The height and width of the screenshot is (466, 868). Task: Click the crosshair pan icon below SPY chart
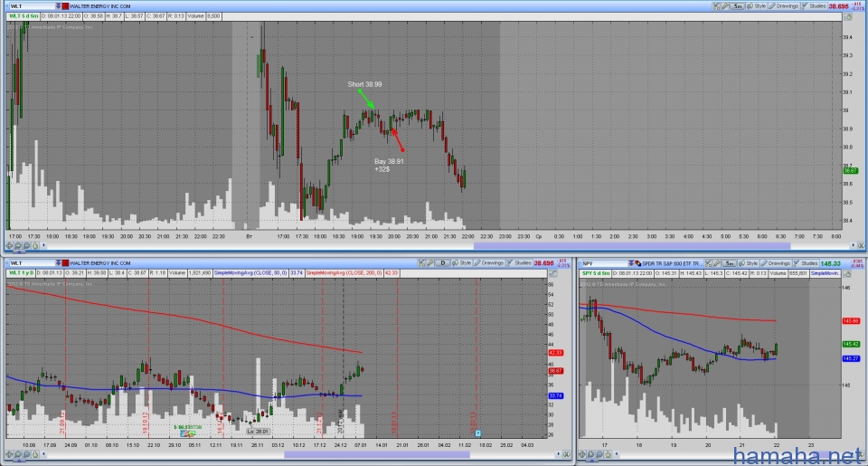click(581, 454)
